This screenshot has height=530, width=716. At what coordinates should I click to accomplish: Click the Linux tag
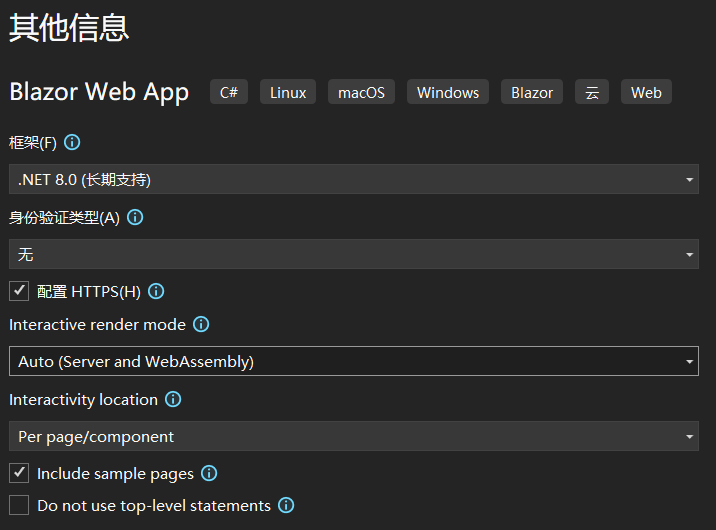point(288,92)
